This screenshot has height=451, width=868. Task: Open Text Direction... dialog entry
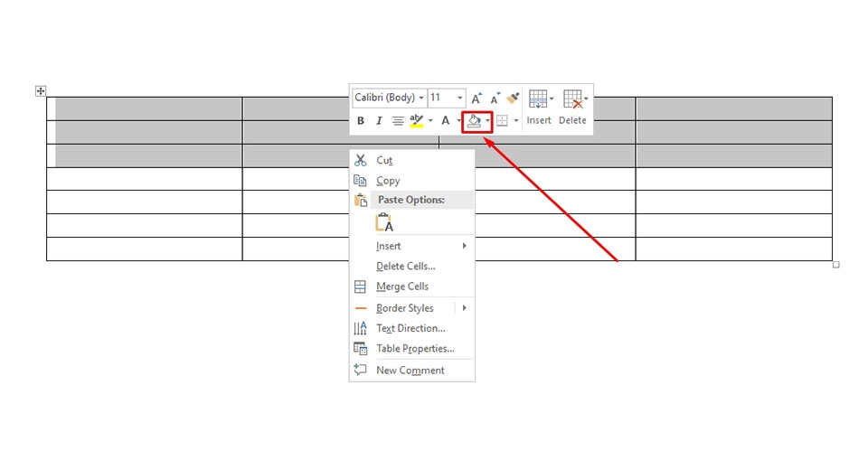point(412,328)
